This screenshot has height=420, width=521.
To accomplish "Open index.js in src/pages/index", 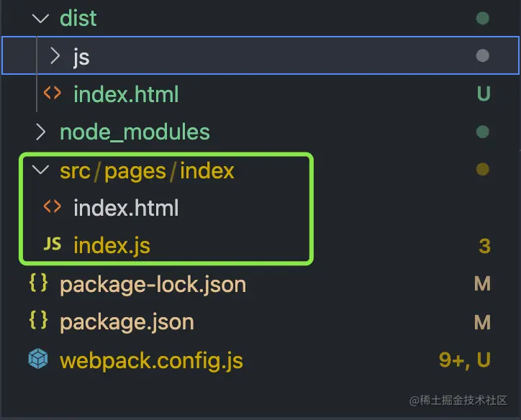I will coord(112,245).
